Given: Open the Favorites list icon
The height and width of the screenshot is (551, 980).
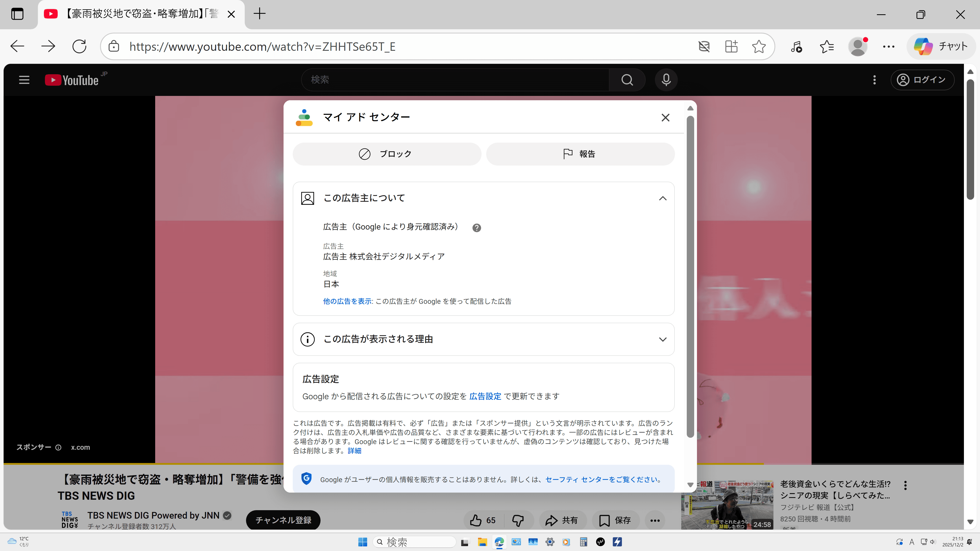Looking at the screenshot, I should click(x=827, y=46).
